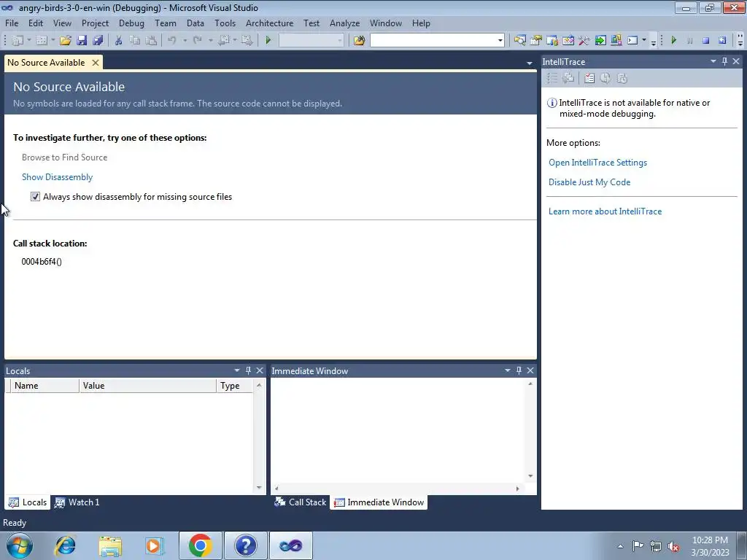Viewport: 747px width, 560px height.
Task: Open the Tools menu
Action: pyautogui.click(x=225, y=23)
